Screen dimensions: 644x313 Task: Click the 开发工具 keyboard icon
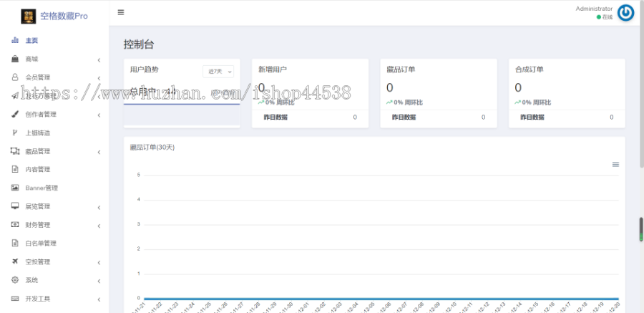15,298
